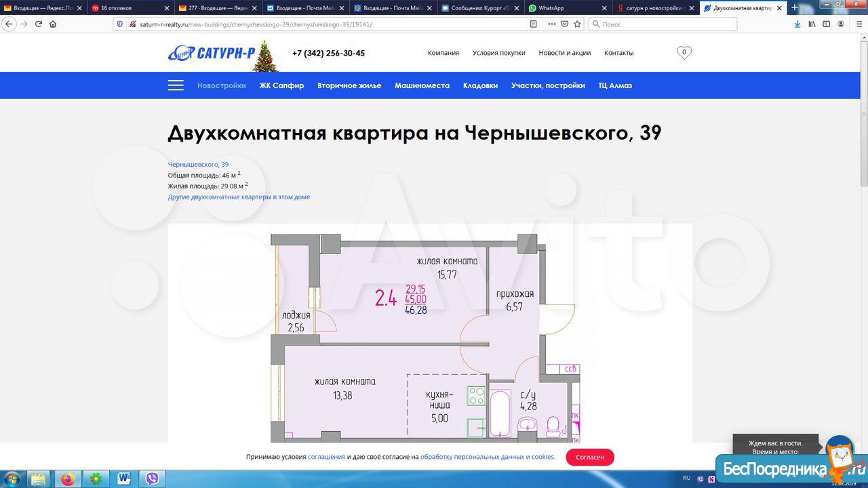Open the hamburger menu in blue navigation bar

pyautogui.click(x=176, y=85)
